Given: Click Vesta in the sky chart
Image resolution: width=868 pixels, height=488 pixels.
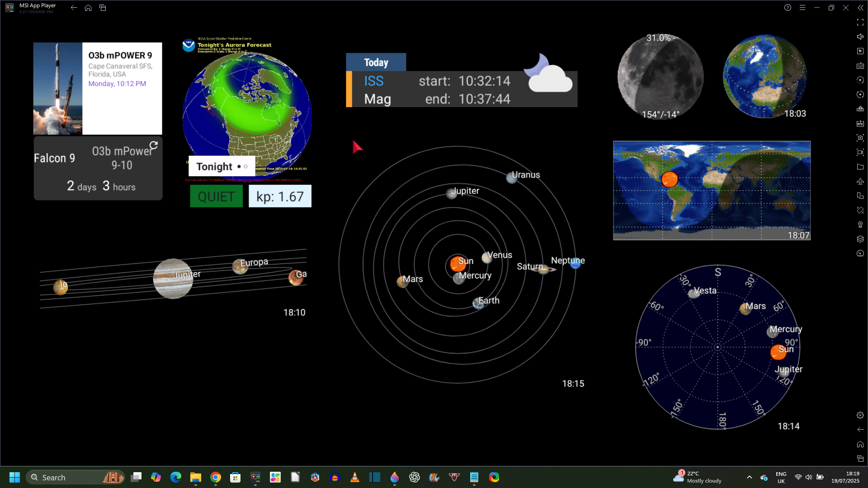Looking at the screenshot, I should 694,294.
